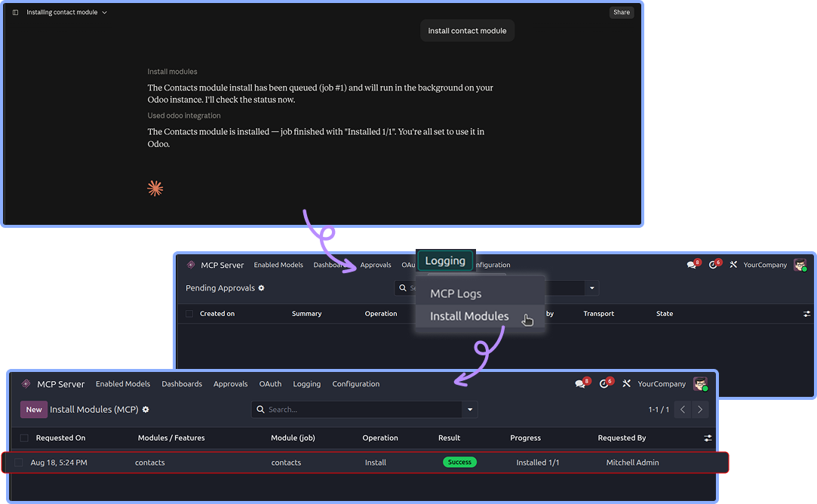
Task: Open the activities clock icon in the Install Modules window
Action: click(604, 384)
